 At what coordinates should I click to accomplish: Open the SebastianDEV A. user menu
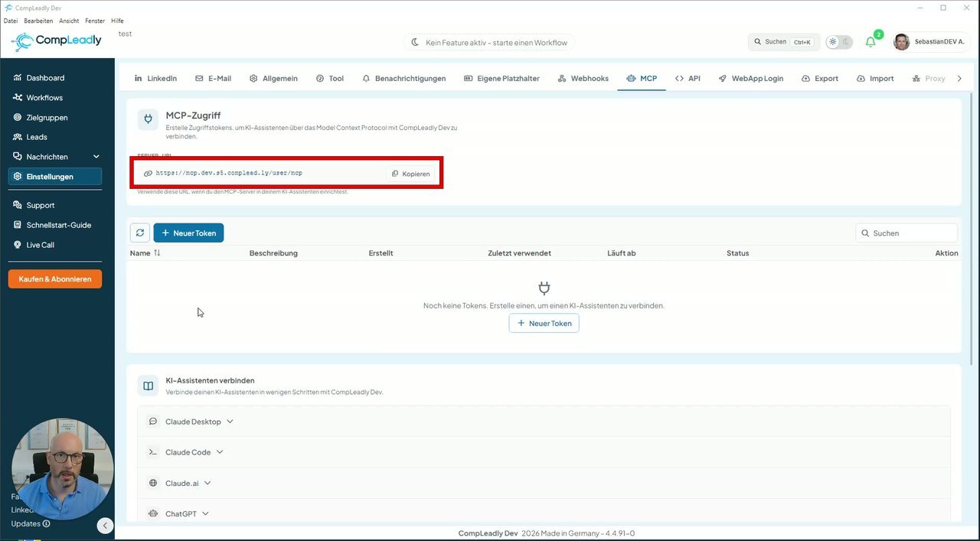(x=929, y=42)
